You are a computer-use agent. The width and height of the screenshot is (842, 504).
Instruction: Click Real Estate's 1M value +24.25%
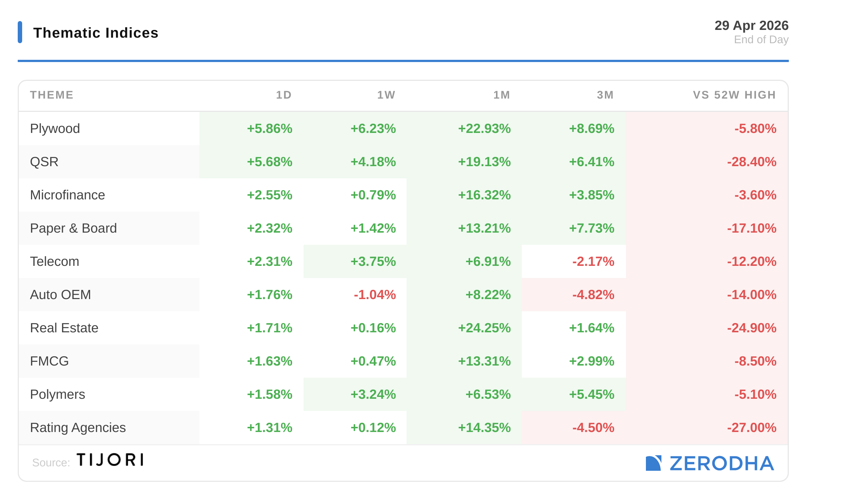(484, 328)
